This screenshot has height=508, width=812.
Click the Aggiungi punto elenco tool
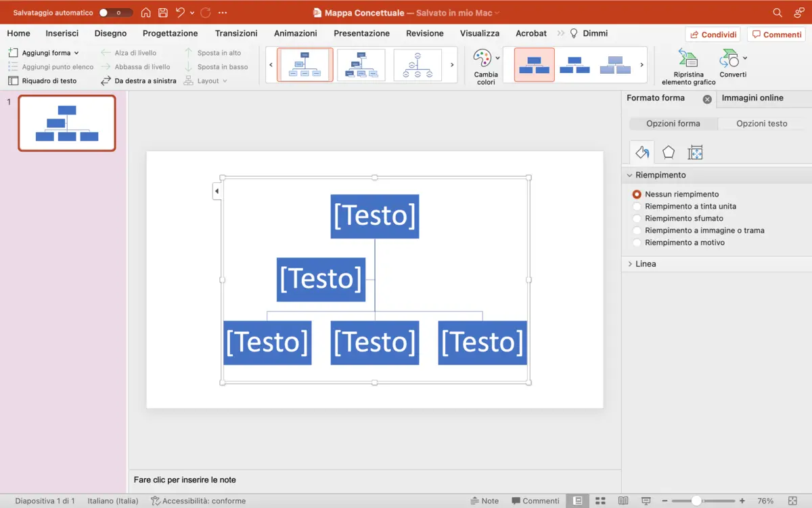click(51, 66)
